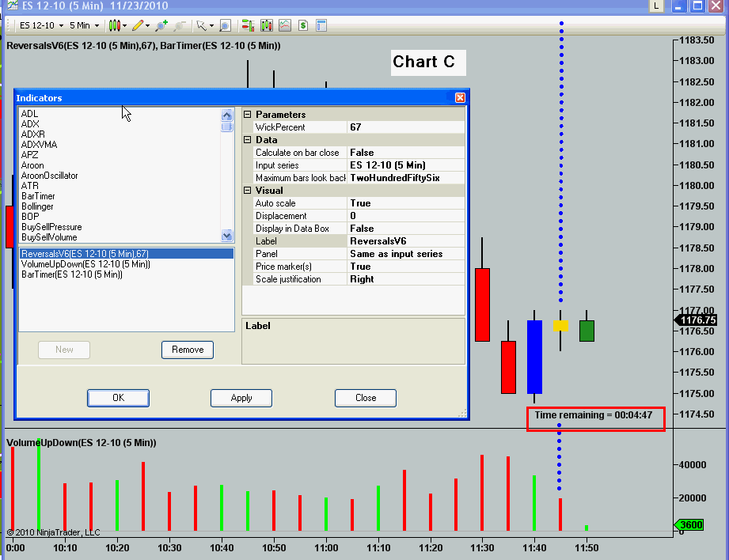Select ADX in the indicator list
729x560 pixels.
pyautogui.click(x=30, y=124)
